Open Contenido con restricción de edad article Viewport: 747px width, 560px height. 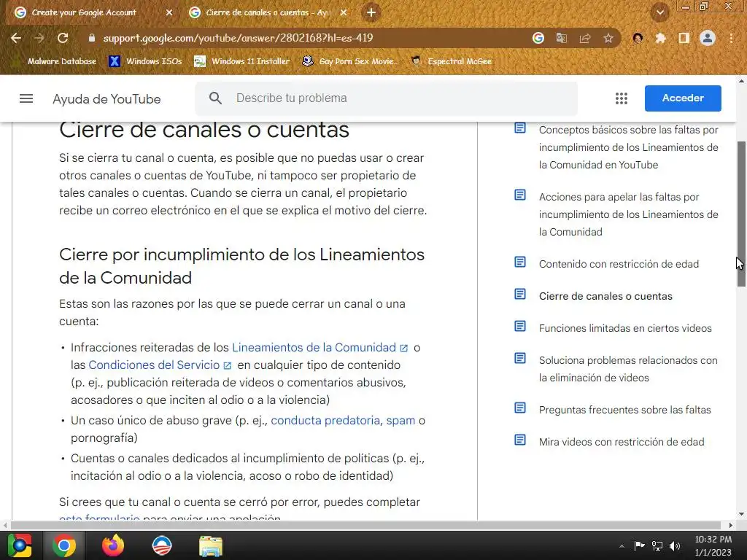point(619,264)
